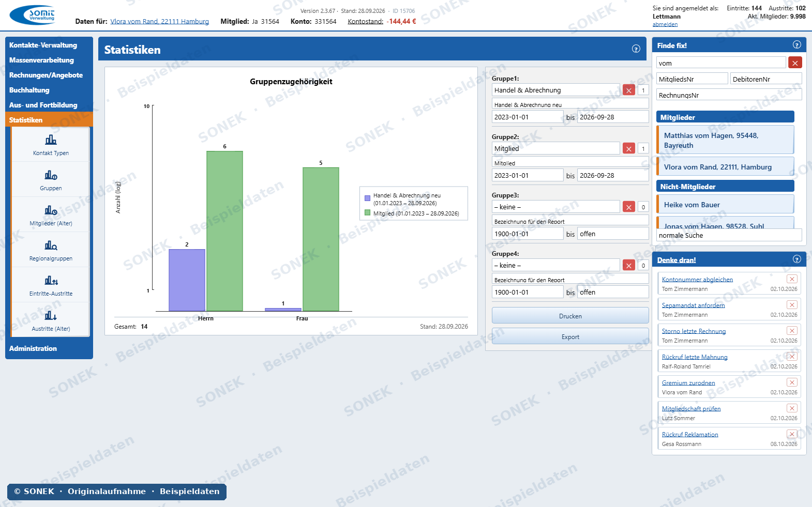Click the abmelden logout link
The width and height of the screenshot is (812, 507).
coord(665,24)
